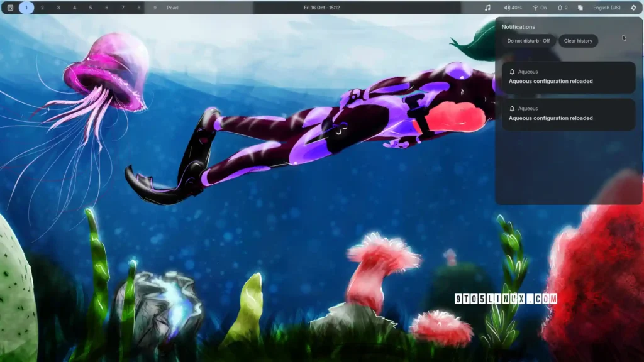The height and width of the screenshot is (362, 644).
Task: Open the music note media icon
Action: [487, 8]
